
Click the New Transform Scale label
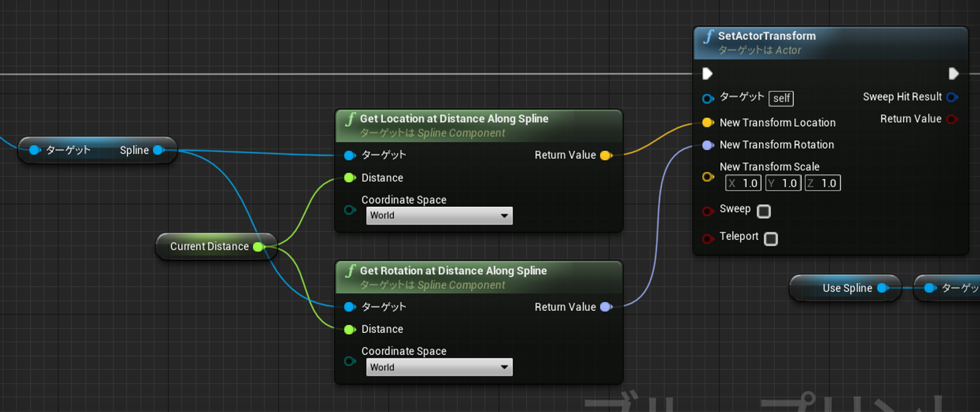pos(769,167)
